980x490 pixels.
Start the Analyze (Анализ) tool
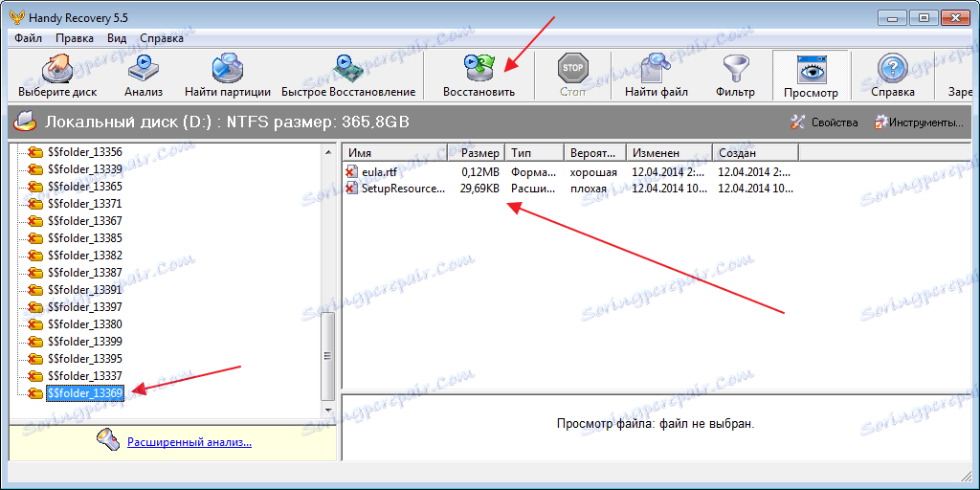(x=144, y=76)
